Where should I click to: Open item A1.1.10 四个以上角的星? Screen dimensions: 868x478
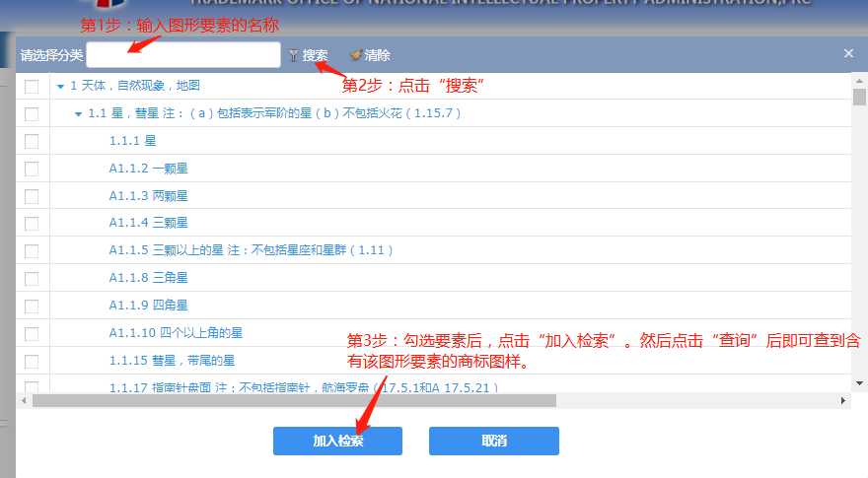[x=176, y=332]
